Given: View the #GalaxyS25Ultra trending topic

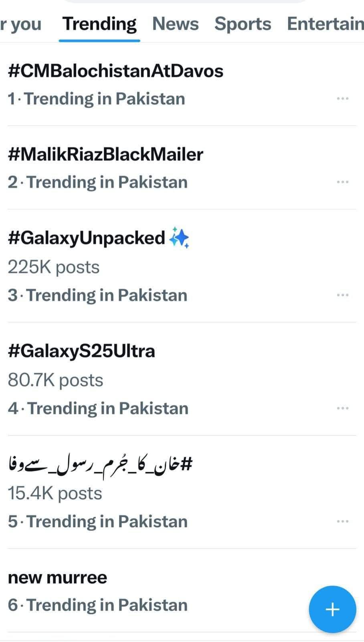Looking at the screenshot, I should 81,351.
